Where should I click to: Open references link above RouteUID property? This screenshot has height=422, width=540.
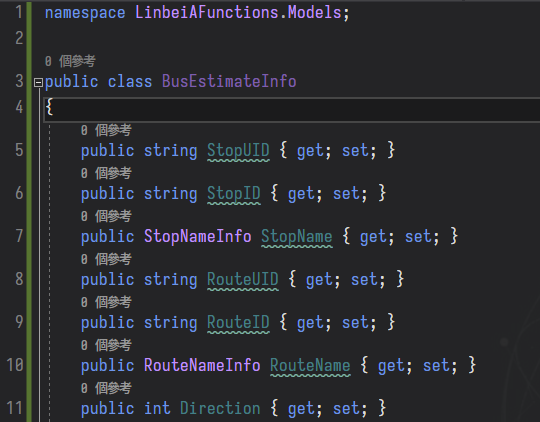pos(106,259)
